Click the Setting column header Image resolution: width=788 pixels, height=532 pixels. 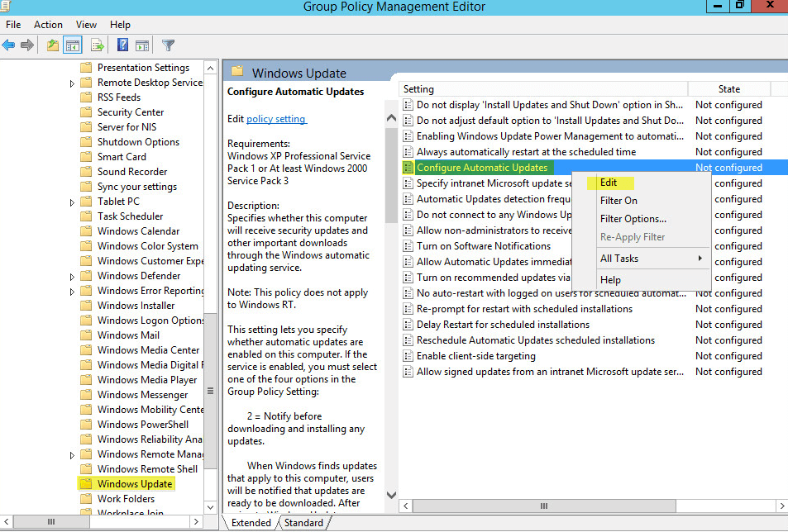pos(543,89)
